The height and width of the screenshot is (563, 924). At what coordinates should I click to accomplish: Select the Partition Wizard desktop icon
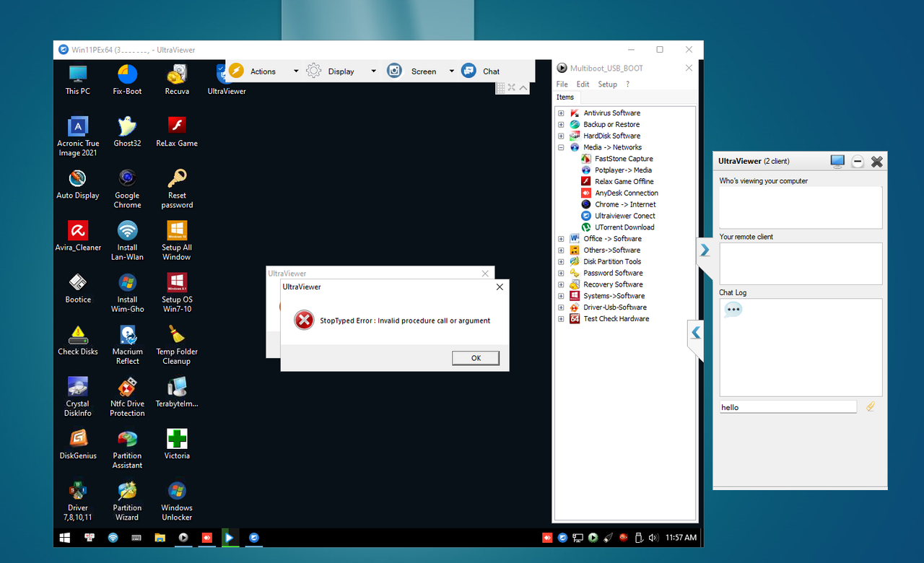click(127, 501)
